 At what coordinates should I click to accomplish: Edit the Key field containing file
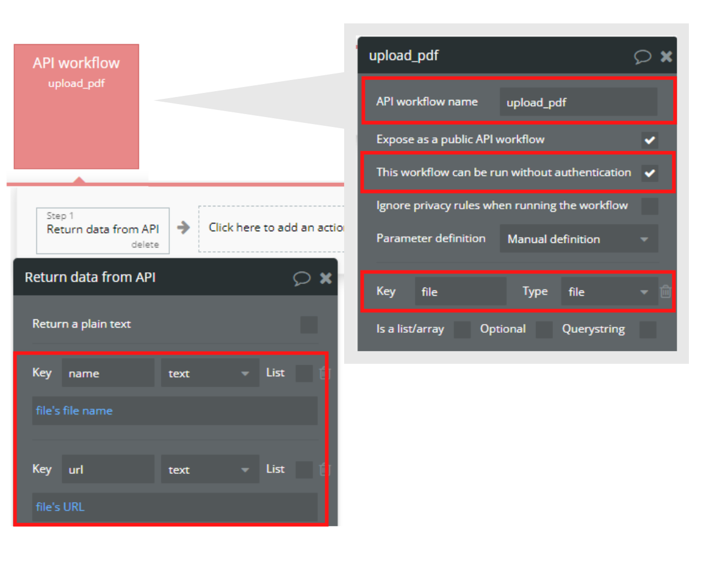[x=460, y=291]
